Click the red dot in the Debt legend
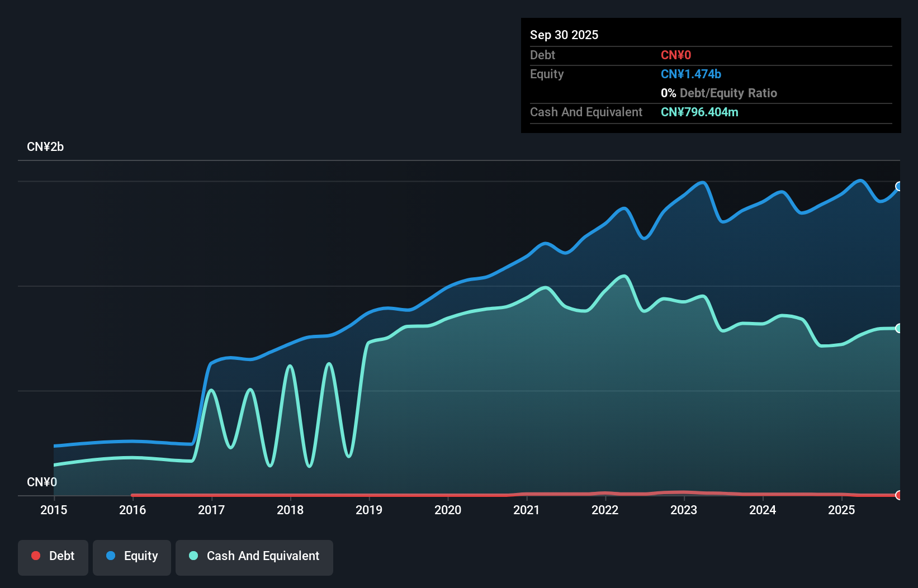 click(x=36, y=556)
